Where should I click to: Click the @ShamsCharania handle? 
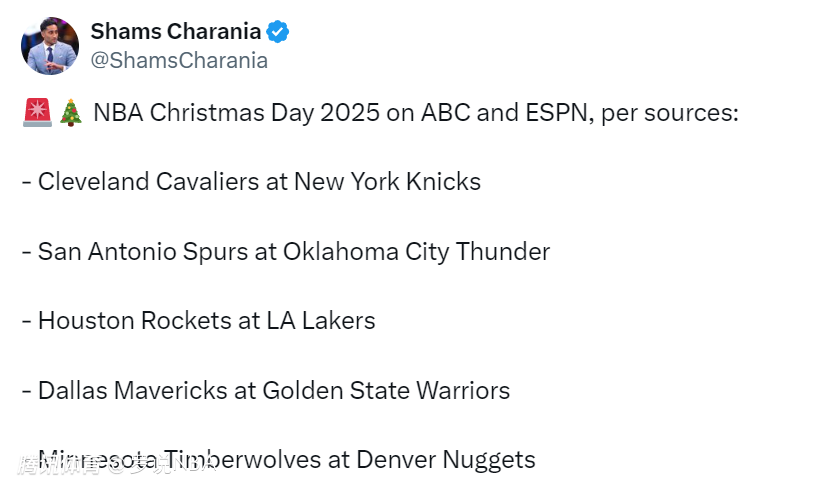[x=179, y=60]
